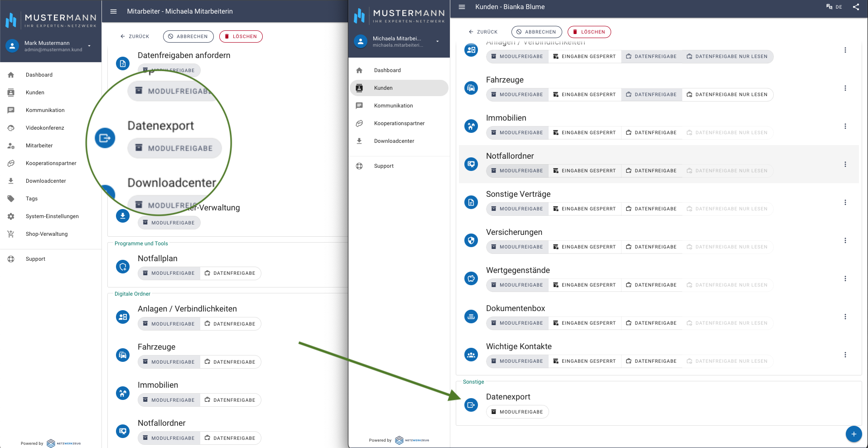Click Abbrechen in Mitarbeiter window

tap(188, 36)
